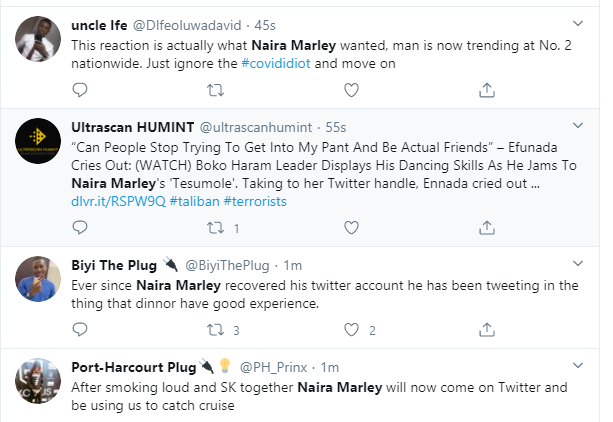
Task: Share Biyi The Plug's tweet
Action: click(486, 329)
